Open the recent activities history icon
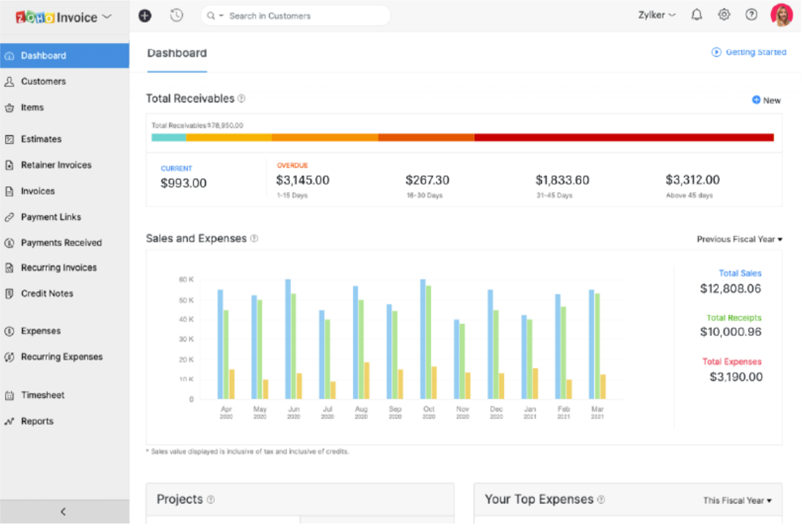This screenshot has height=532, width=802. coord(176,15)
